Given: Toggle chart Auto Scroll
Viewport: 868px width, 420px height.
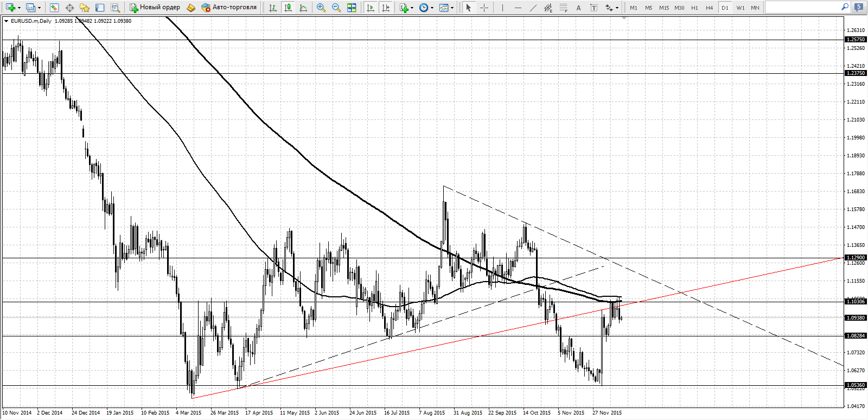Looking at the screenshot, I should pos(371,8).
